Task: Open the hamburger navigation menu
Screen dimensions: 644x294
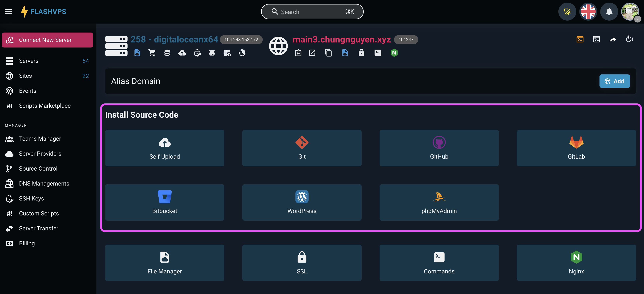Action: click(8, 11)
